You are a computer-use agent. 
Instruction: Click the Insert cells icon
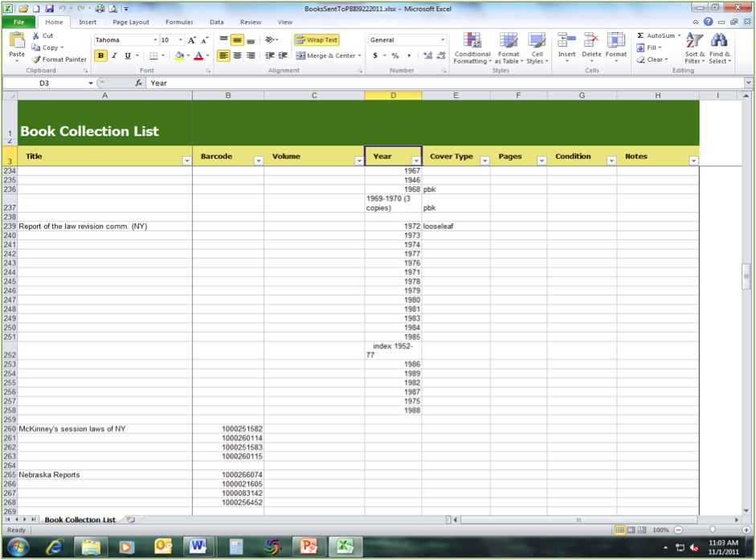tap(566, 42)
